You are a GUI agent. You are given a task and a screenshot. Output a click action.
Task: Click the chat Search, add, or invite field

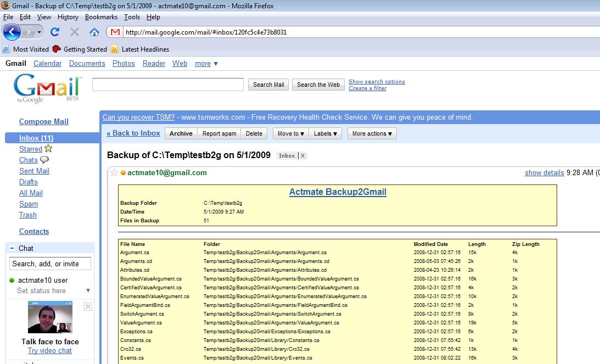click(x=50, y=264)
